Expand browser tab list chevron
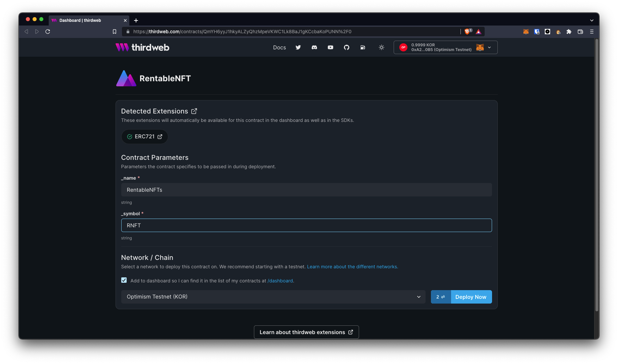Screen dimensions: 618x364 click(x=591, y=20)
